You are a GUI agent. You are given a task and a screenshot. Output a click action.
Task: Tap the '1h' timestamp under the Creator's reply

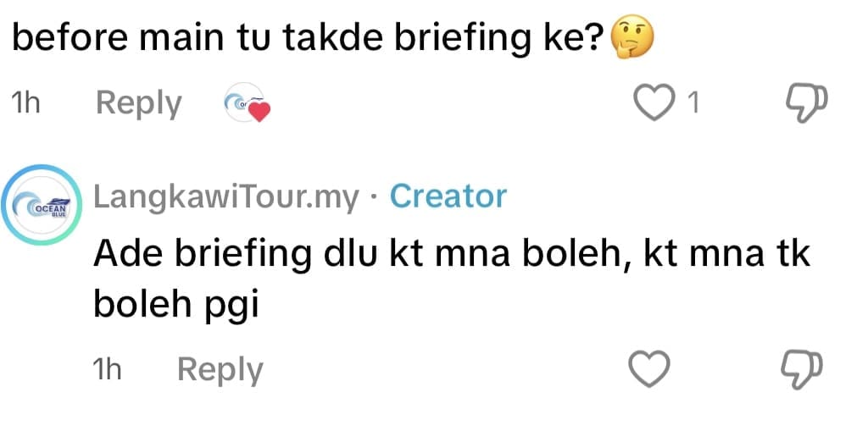[108, 370]
